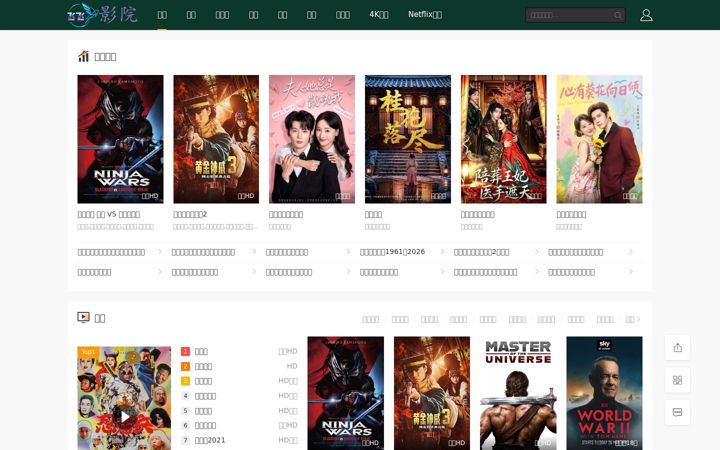Select the underlined first navigation item
The image size is (720, 450).
(162, 15)
